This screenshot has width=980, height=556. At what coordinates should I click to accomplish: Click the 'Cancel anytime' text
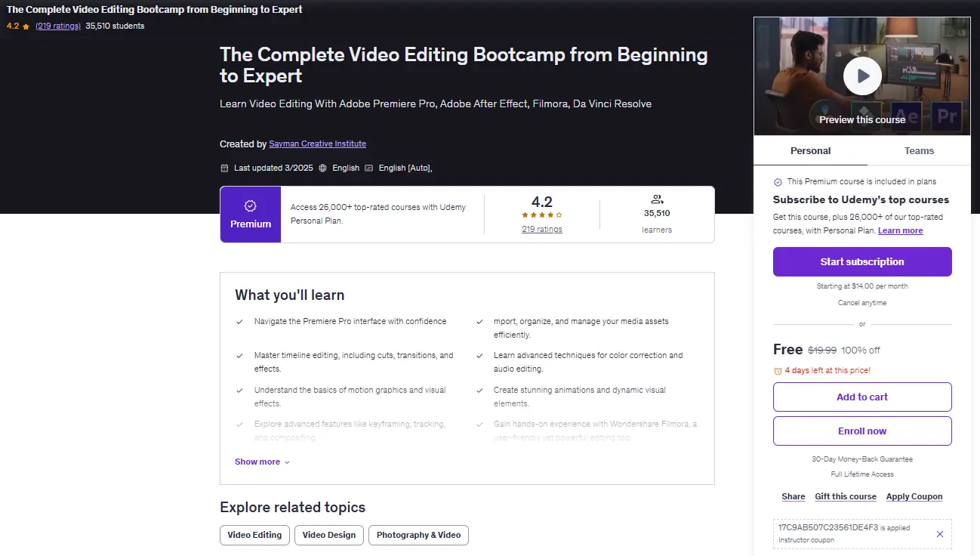pos(862,303)
